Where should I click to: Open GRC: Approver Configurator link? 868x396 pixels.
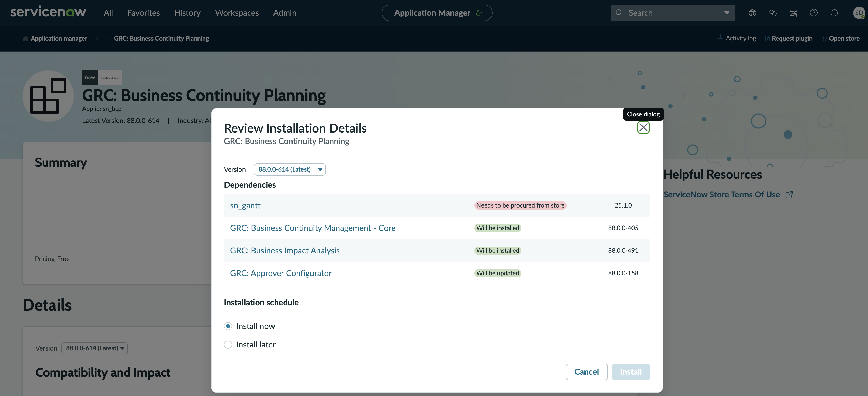click(x=281, y=273)
